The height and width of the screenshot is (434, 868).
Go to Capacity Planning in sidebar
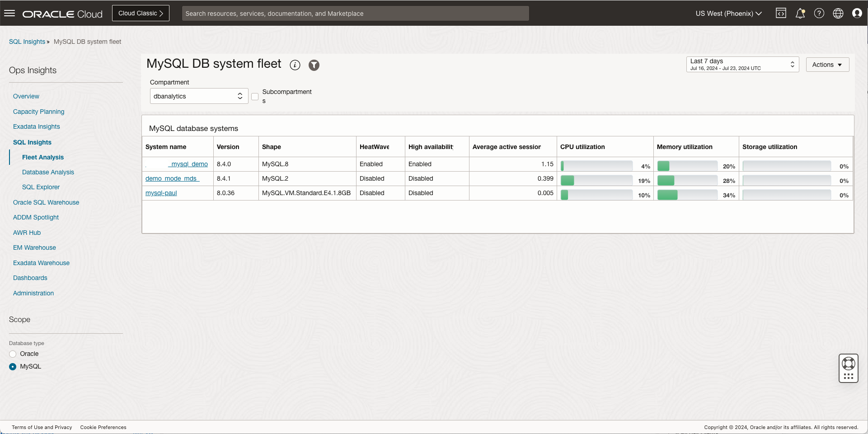tap(38, 112)
